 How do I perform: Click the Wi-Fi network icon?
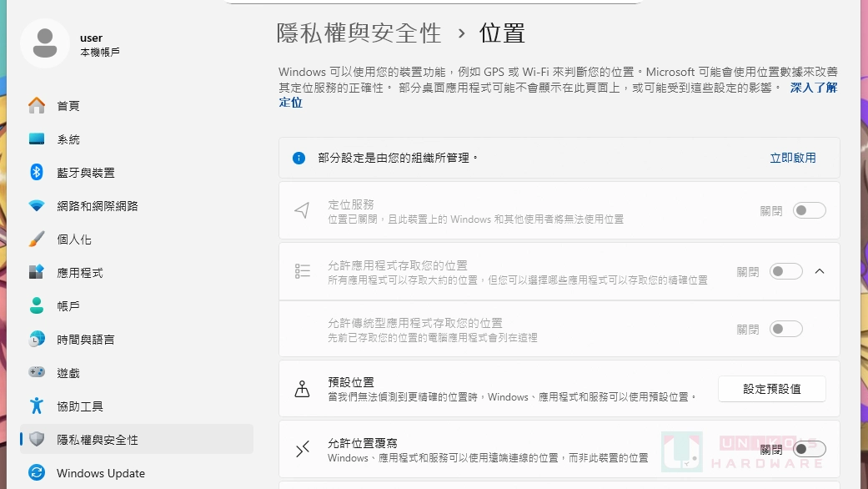(37, 206)
